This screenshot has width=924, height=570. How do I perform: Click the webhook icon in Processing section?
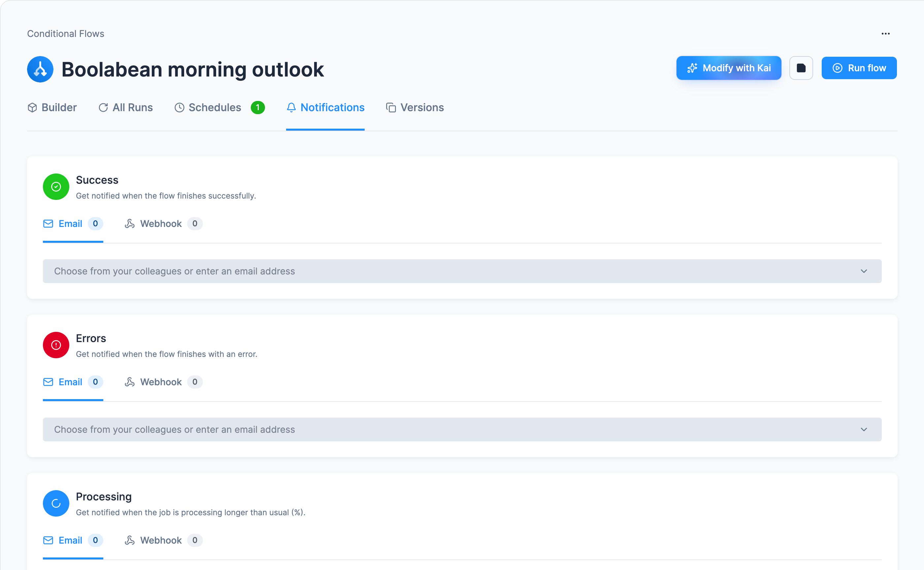coord(130,540)
